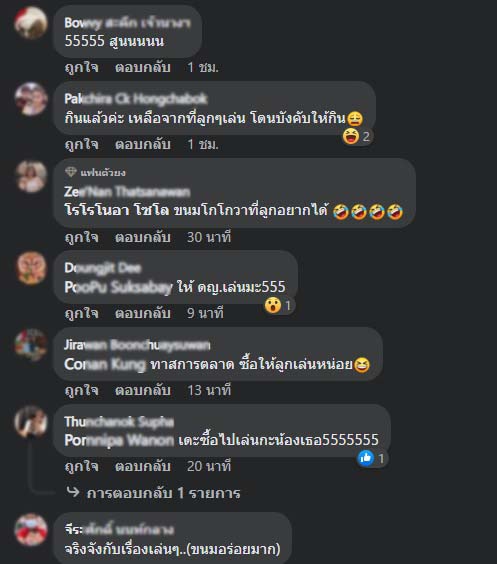Click the laughing reaction on Pak's comment
The width and height of the screenshot is (497, 564).
[351, 137]
